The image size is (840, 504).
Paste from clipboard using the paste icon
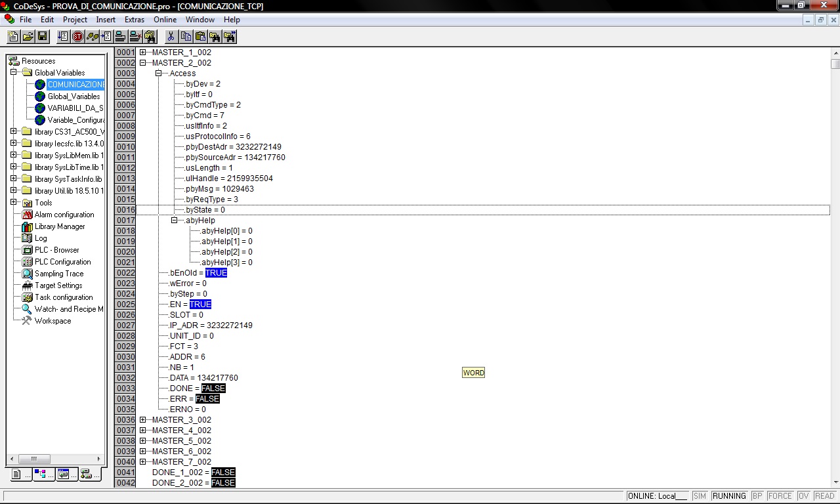200,36
